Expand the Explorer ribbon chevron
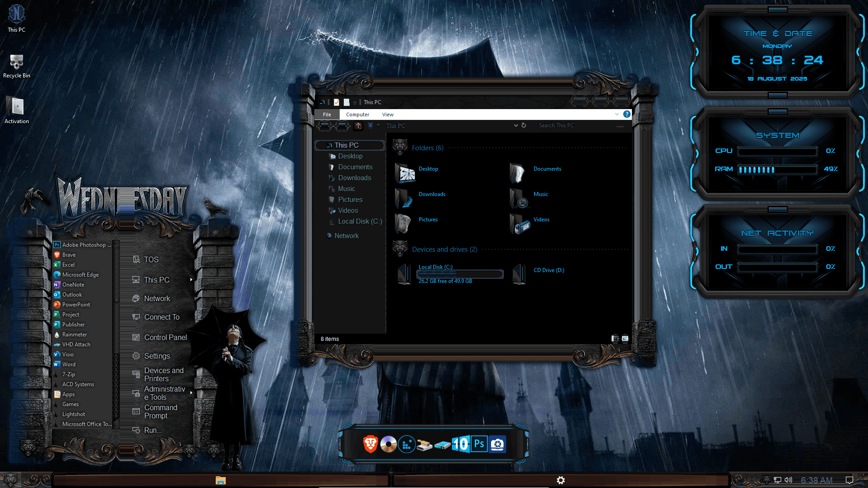The image size is (868, 488). (x=617, y=114)
